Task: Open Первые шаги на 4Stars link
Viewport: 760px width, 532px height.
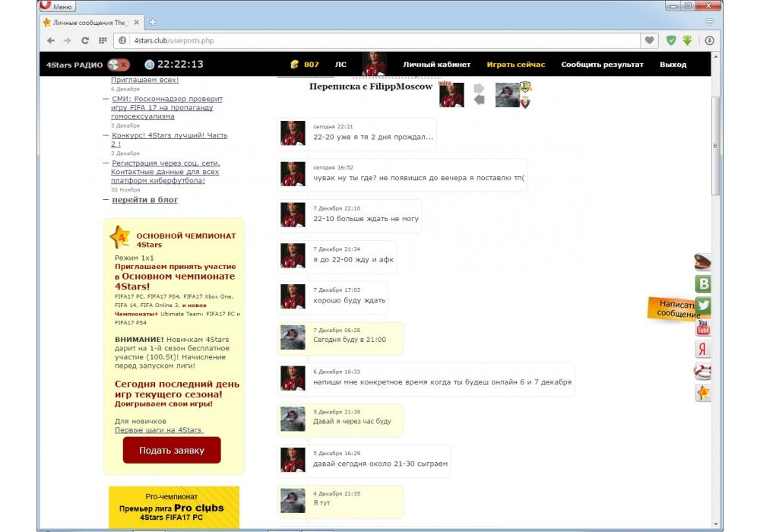Action: pyautogui.click(x=159, y=429)
